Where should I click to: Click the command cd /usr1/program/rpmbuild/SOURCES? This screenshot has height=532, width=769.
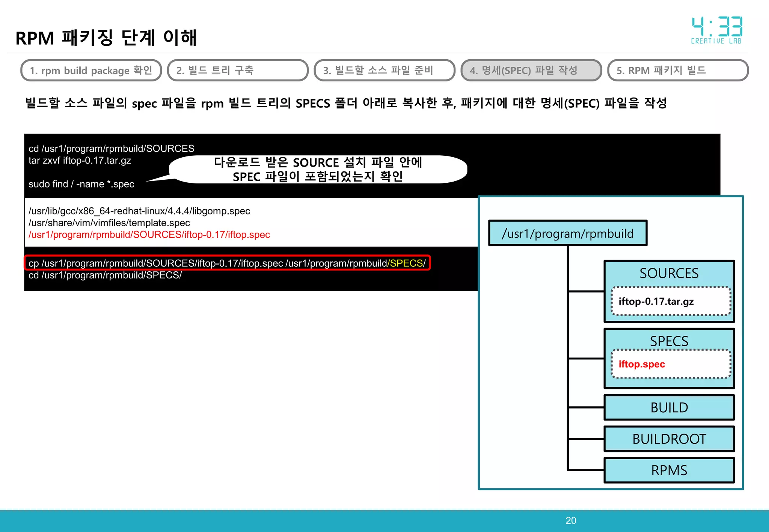coord(112,149)
